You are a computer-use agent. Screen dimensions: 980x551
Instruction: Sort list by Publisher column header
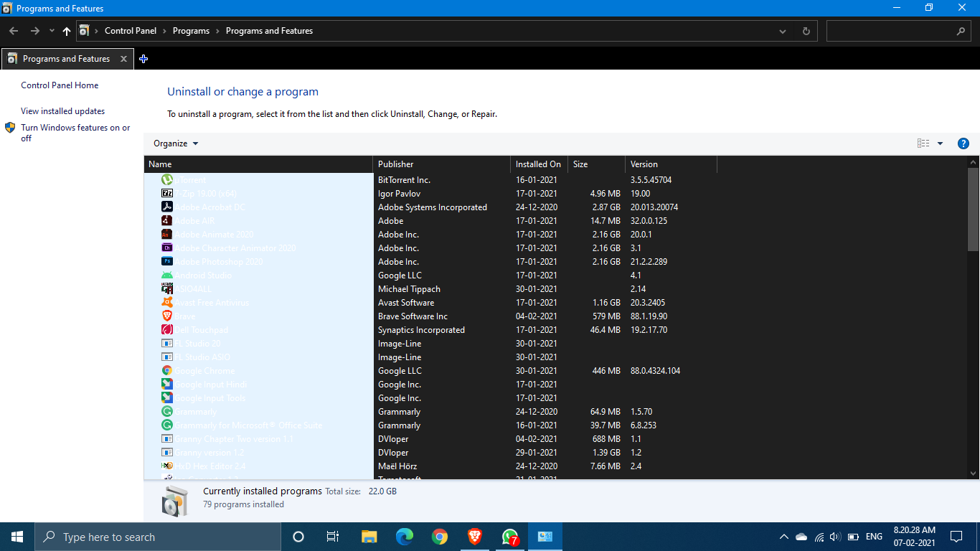tap(442, 164)
